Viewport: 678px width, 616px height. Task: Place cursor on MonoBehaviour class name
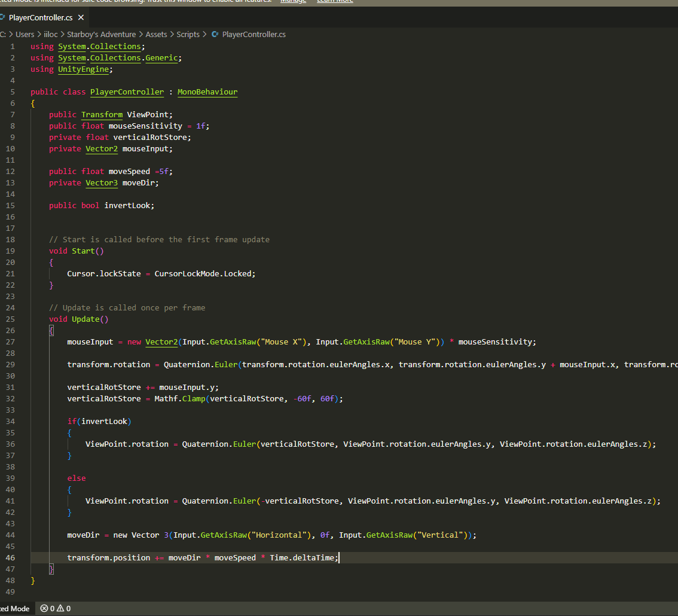tap(207, 92)
